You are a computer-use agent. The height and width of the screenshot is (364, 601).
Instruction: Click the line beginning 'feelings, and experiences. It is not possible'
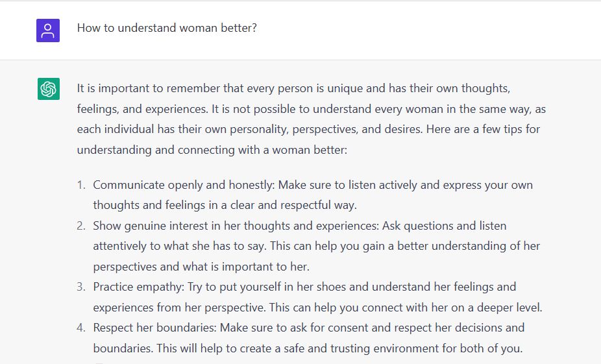pyautogui.click(x=312, y=109)
